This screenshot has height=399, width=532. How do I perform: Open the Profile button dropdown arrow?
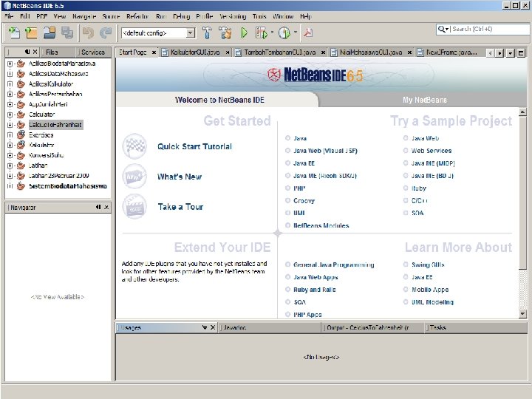(x=295, y=33)
